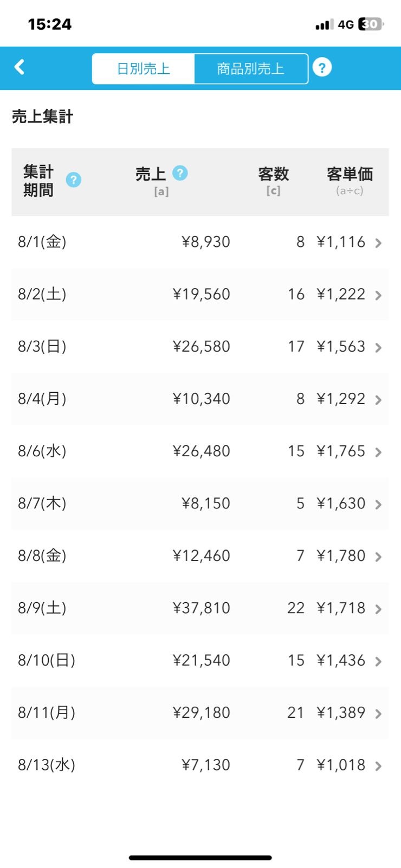This screenshot has width=401, height=868.
Task: Open chevron on 8/6(水) row
Action: pos(378,452)
